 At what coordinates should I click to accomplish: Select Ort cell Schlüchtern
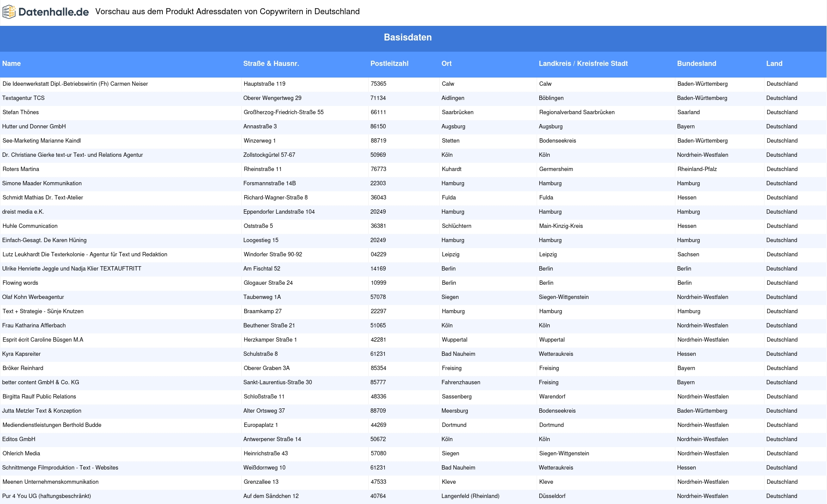pos(457,226)
